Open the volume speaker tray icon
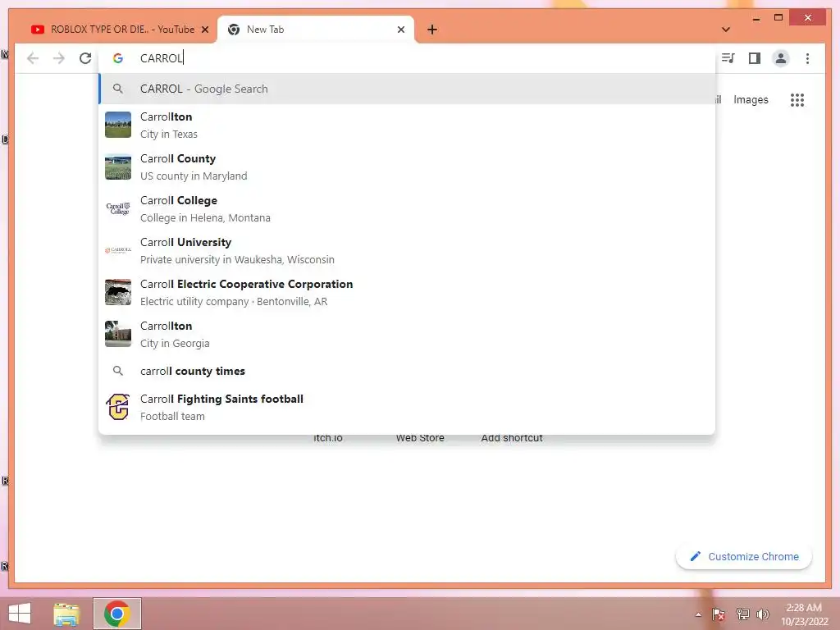This screenshot has width=840, height=630. [762, 614]
